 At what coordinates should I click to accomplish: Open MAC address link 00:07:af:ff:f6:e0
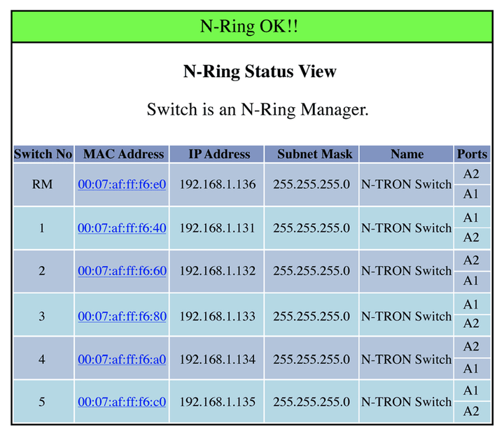[122, 185]
